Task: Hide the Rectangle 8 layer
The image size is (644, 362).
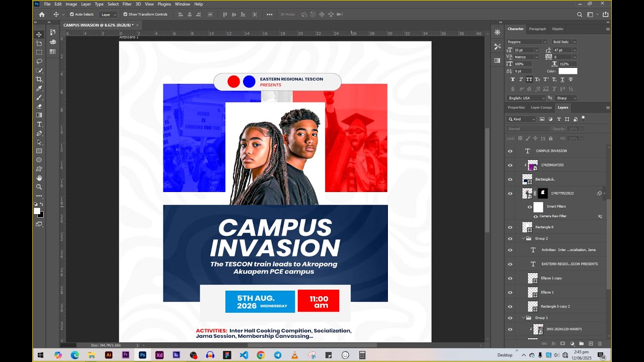Action: [x=510, y=227]
